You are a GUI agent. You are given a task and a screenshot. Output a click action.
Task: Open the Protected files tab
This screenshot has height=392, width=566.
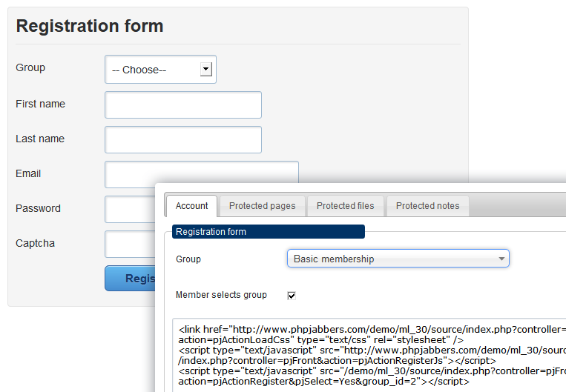pyautogui.click(x=346, y=206)
